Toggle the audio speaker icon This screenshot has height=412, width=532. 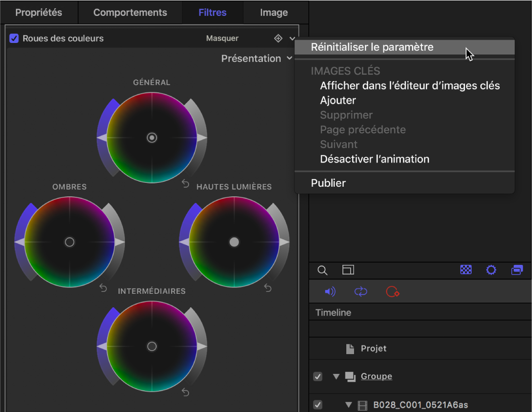pos(330,291)
